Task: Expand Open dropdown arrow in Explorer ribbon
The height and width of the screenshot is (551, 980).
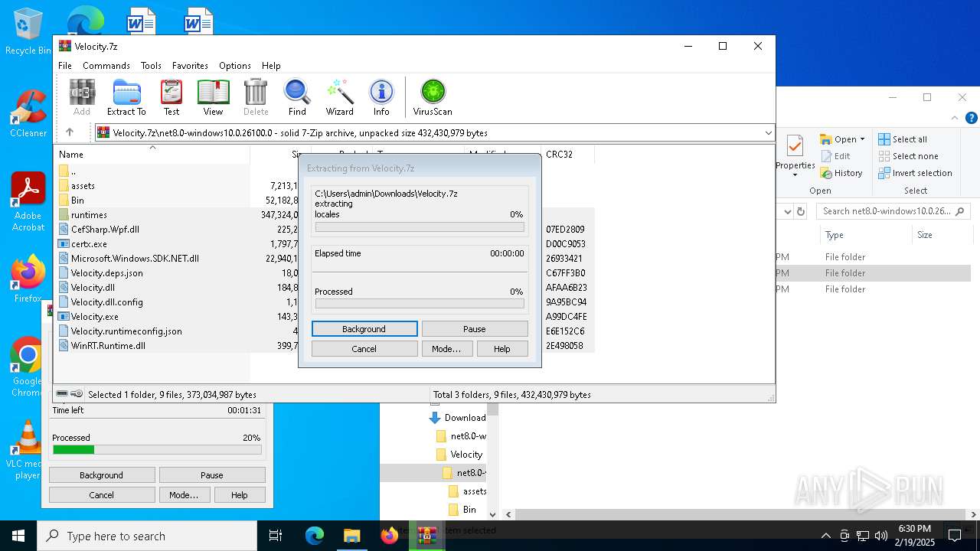Action: (862, 139)
